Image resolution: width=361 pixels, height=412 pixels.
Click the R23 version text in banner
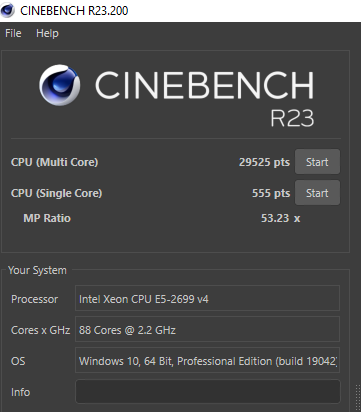point(292,118)
